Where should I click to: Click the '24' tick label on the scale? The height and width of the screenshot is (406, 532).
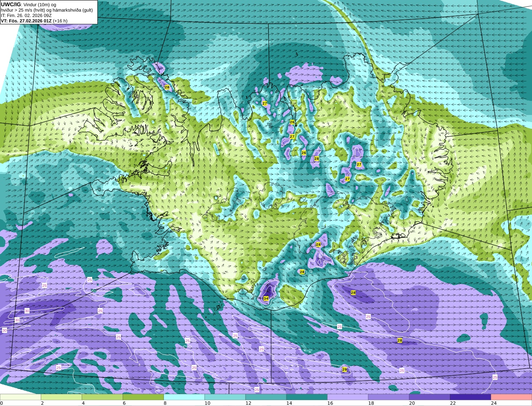coord(494,403)
